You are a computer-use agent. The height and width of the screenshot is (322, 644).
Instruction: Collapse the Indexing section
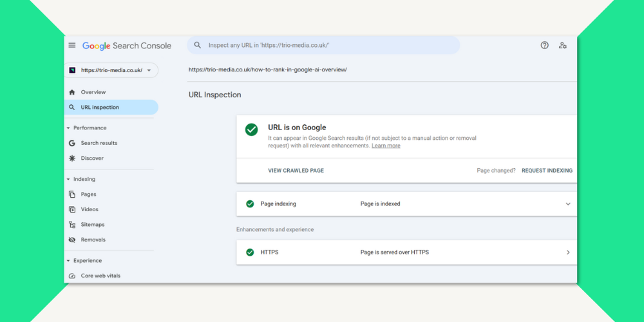68,179
